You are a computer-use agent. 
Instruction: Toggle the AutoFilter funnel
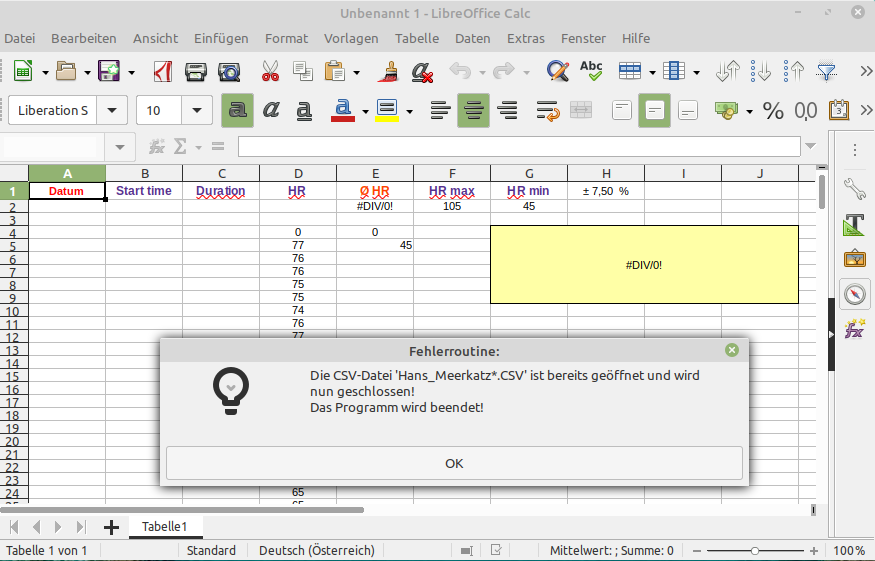(x=826, y=71)
